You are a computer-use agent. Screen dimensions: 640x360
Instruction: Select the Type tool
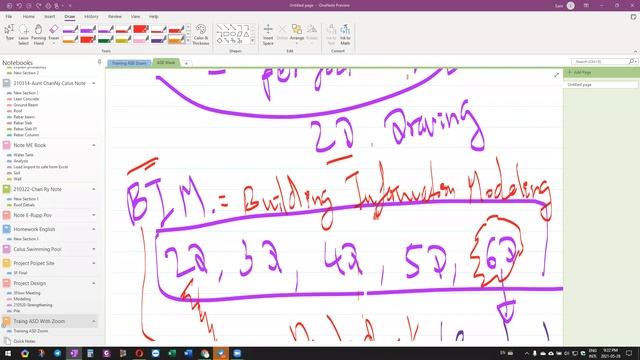click(9, 33)
